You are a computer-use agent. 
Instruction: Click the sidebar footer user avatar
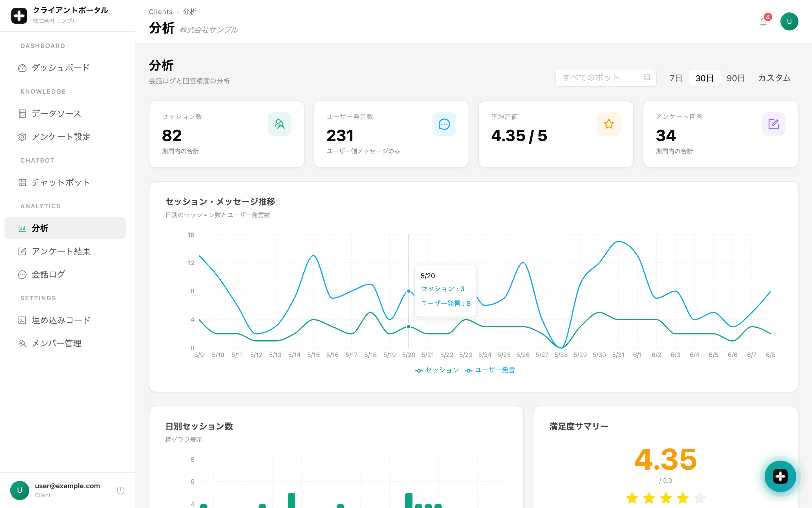(x=19, y=490)
